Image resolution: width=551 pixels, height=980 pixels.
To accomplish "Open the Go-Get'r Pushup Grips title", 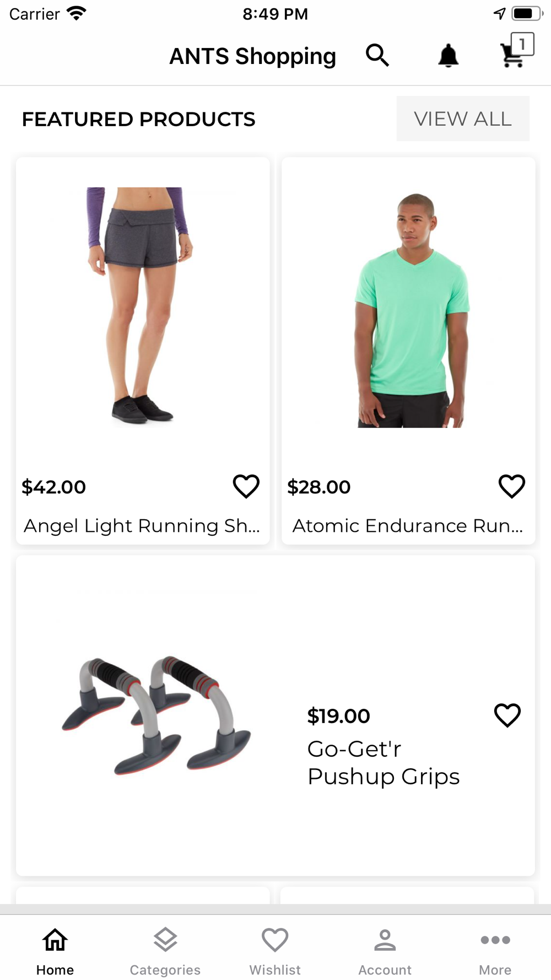I will (383, 762).
